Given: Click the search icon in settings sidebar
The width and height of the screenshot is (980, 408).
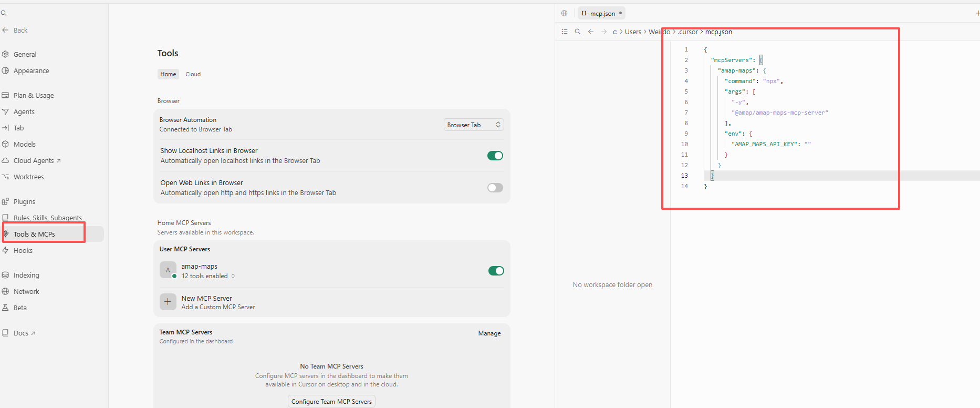Looking at the screenshot, I should 3,13.
